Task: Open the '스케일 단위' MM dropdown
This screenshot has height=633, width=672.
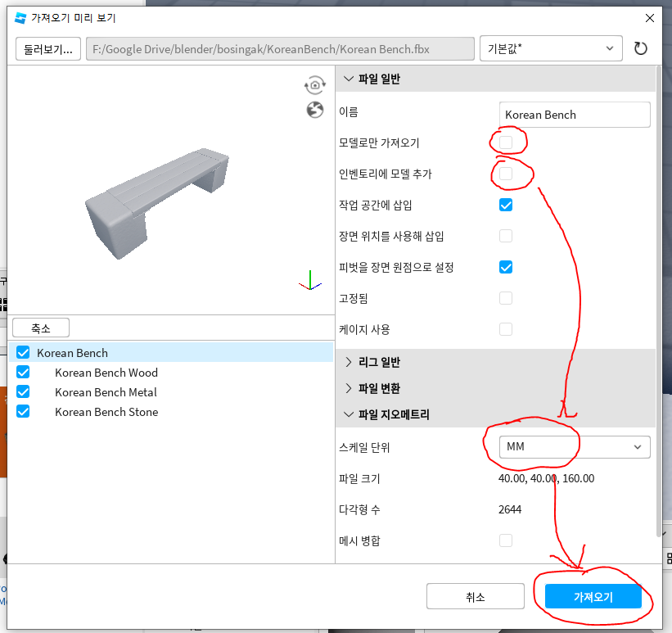Action: tap(575, 447)
